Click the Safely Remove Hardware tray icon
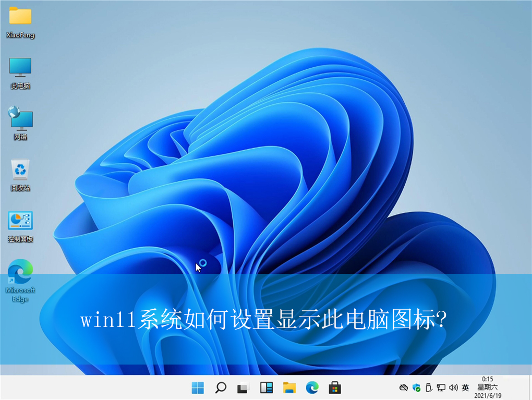532x400 pixels. pos(428,387)
